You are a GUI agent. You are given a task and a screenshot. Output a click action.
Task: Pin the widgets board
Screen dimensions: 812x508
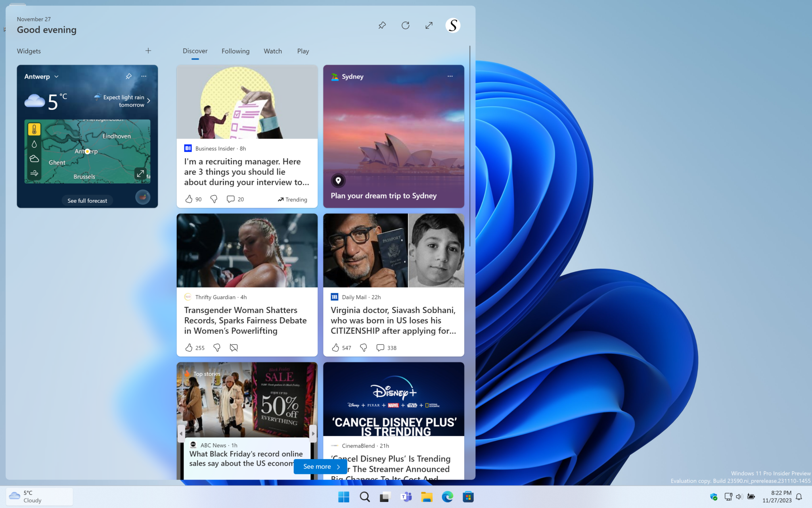pyautogui.click(x=382, y=25)
